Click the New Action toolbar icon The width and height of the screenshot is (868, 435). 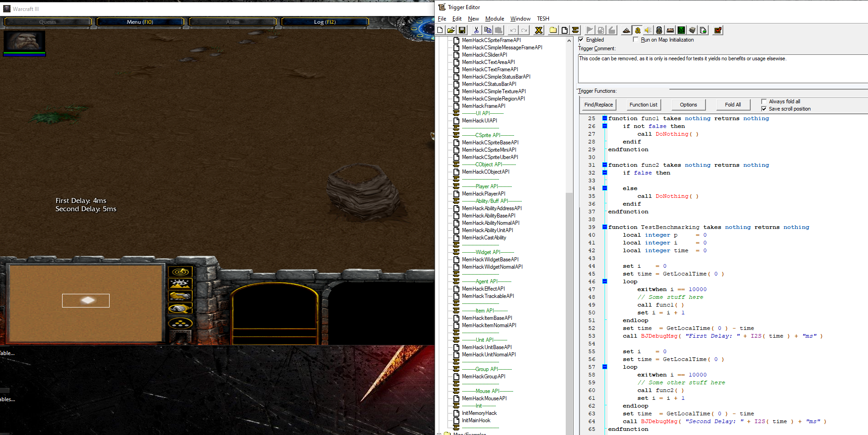pos(612,30)
